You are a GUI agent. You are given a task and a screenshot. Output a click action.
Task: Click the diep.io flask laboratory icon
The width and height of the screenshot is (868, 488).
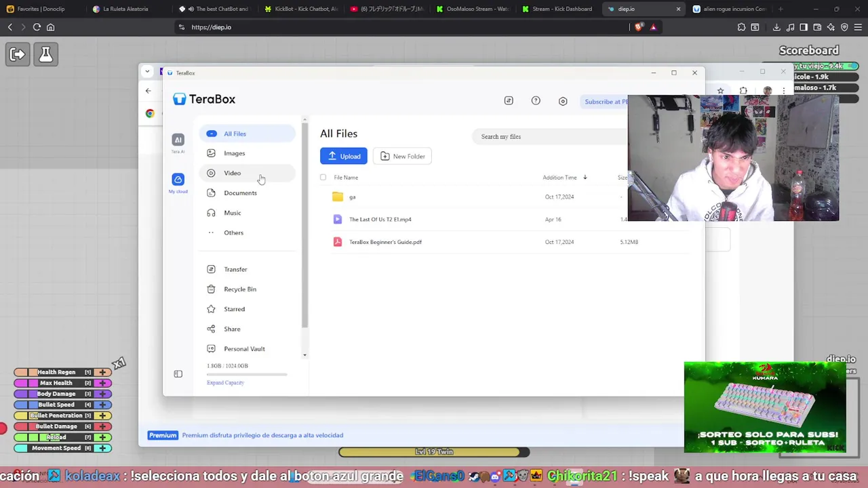point(45,54)
